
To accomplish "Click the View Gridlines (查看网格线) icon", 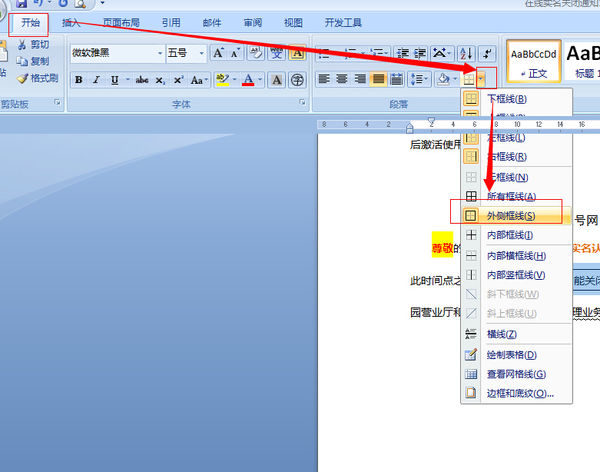I will (x=471, y=374).
